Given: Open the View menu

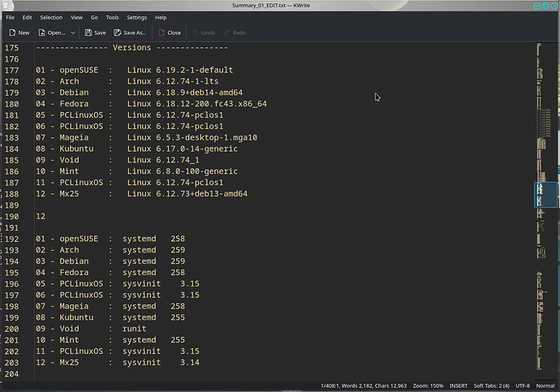Looking at the screenshot, I should coord(76,18).
